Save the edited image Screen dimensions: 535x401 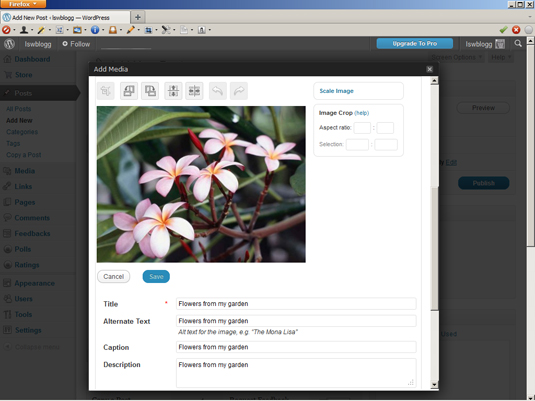[x=156, y=276]
